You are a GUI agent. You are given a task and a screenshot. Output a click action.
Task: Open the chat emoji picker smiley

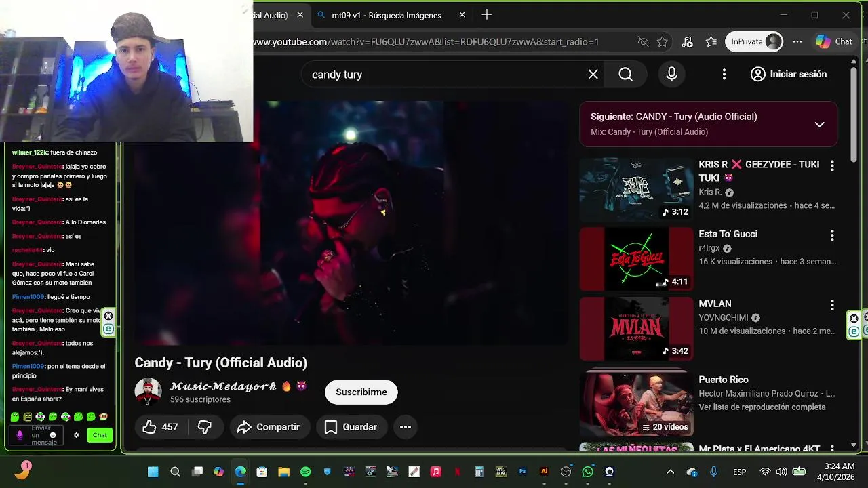[54, 435]
